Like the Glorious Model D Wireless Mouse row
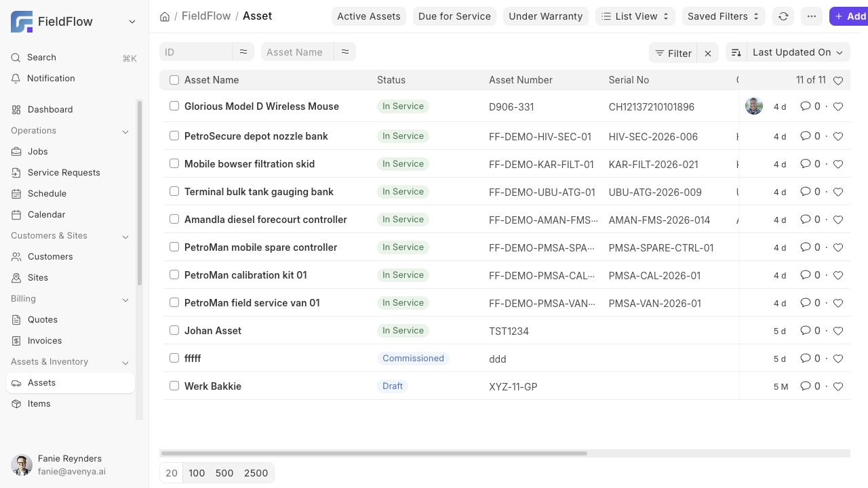This screenshot has height=488, width=868. point(838,106)
